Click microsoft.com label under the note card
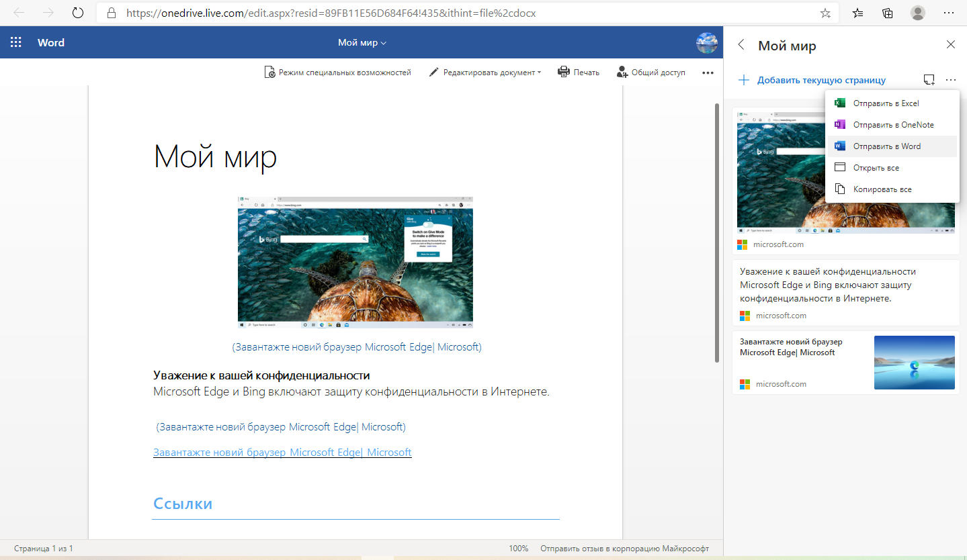Image resolution: width=967 pixels, height=560 pixels. (781, 316)
